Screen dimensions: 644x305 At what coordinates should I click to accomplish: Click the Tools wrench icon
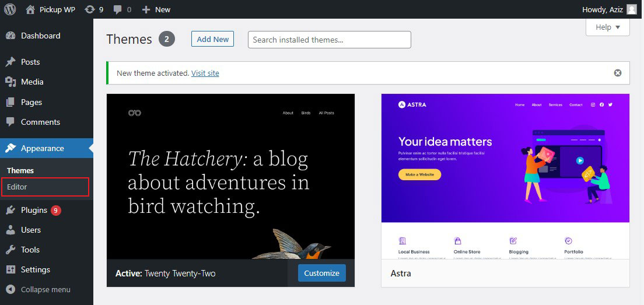10,250
